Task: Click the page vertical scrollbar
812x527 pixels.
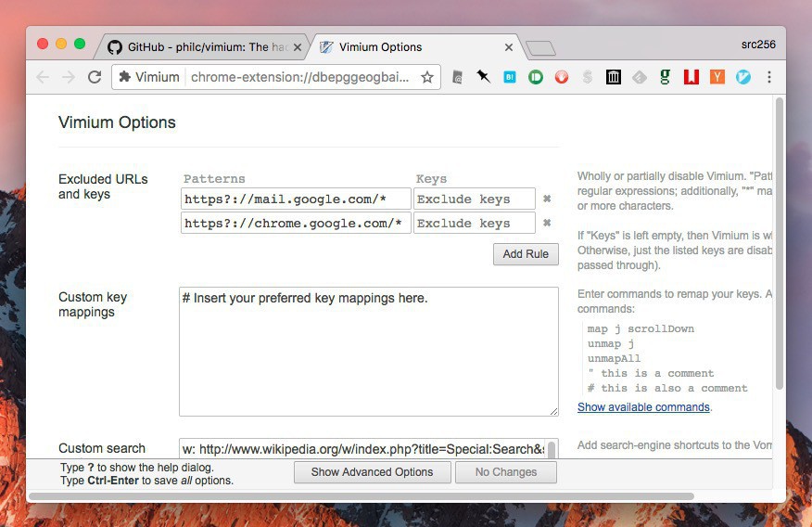Action: 779,243
